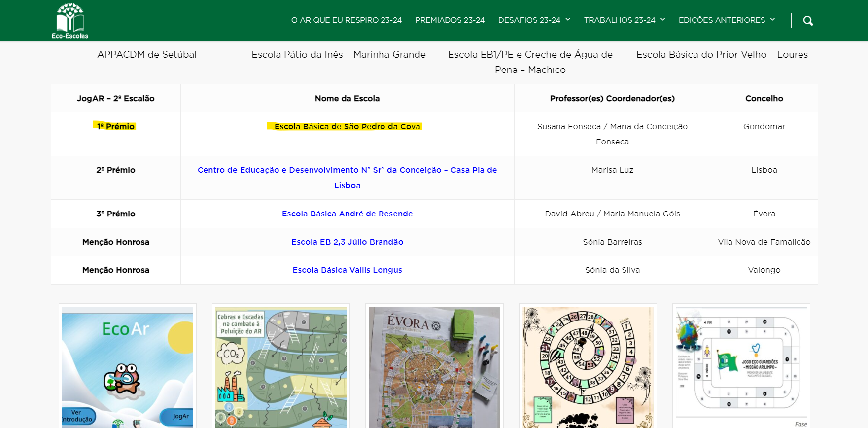Open Escola Básica André de Resende link
The width and height of the screenshot is (868, 428).
(347, 214)
